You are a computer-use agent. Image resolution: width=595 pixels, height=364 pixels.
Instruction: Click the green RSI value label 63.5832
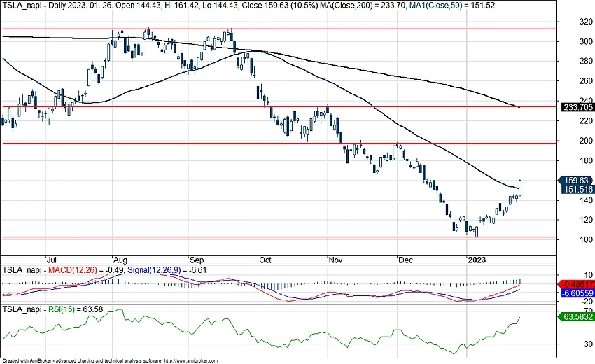[x=577, y=316]
